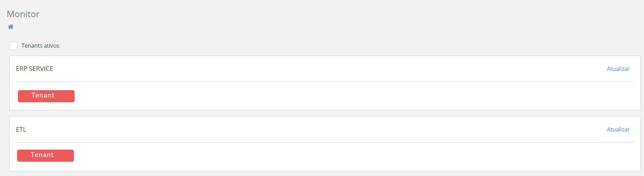This screenshot has height=176, width=644.
Task: Click blank header area of ERP SERVICE panel
Action: tap(321, 69)
